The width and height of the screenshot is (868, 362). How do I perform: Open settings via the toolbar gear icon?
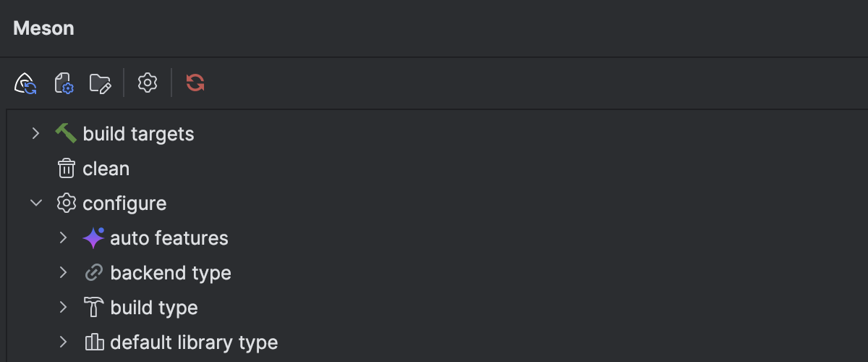[x=148, y=83]
